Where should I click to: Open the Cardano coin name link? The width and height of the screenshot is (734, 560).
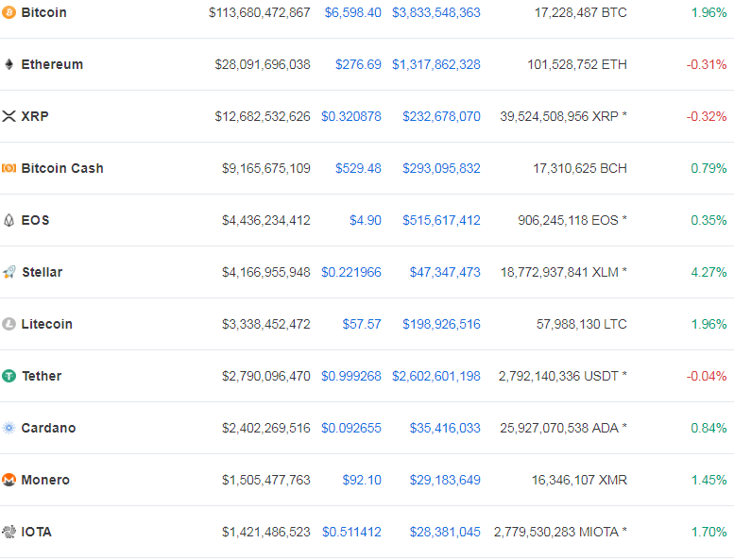[x=49, y=428]
